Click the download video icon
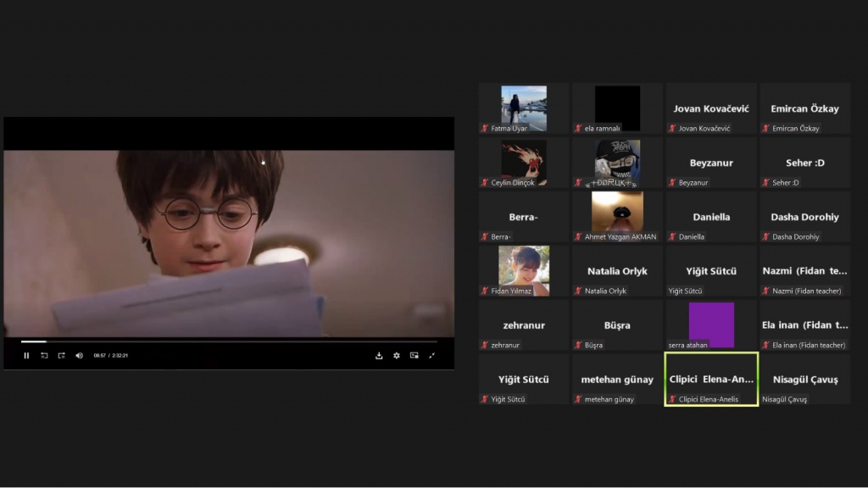This screenshot has width=868, height=488. [379, 356]
